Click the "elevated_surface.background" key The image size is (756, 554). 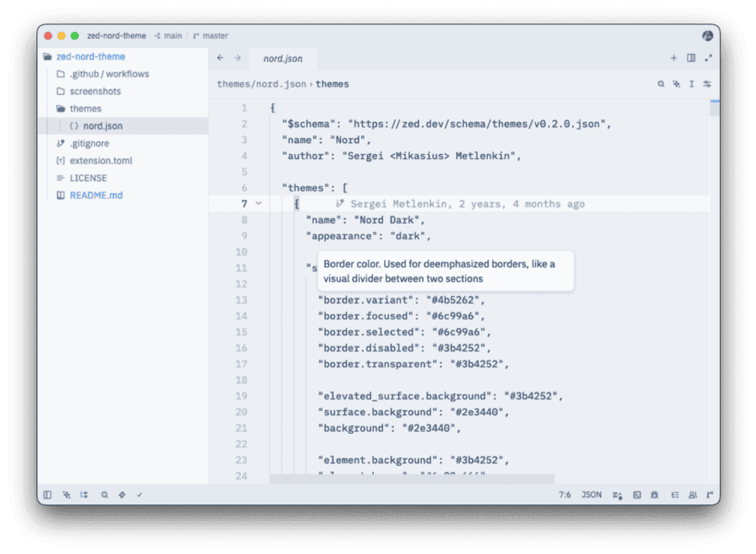tap(405, 396)
